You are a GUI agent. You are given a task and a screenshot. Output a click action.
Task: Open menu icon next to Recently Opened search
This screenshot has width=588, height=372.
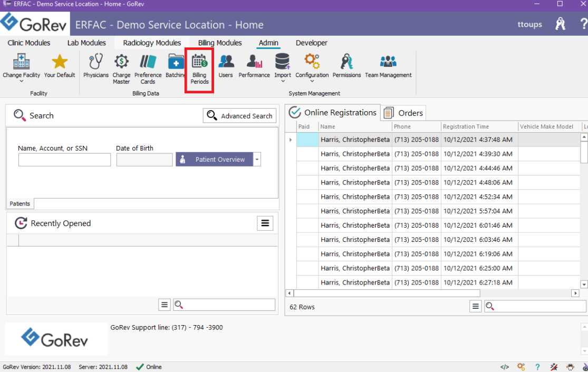click(164, 305)
